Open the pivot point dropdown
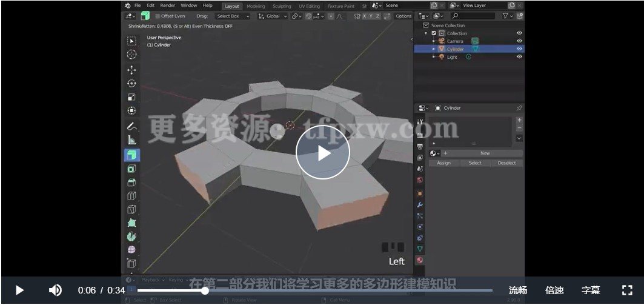 pos(296,16)
